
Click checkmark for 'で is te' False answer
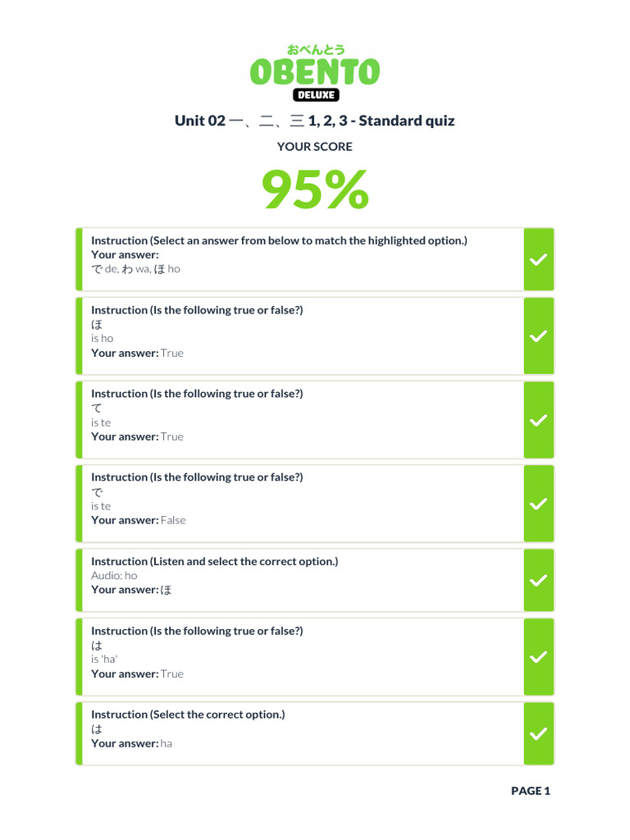538,504
